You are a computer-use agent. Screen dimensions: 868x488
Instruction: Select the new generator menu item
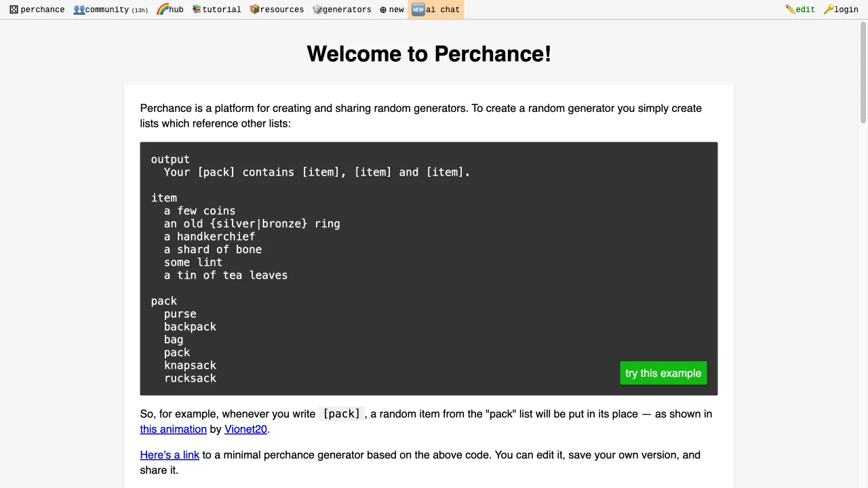pos(391,9)
